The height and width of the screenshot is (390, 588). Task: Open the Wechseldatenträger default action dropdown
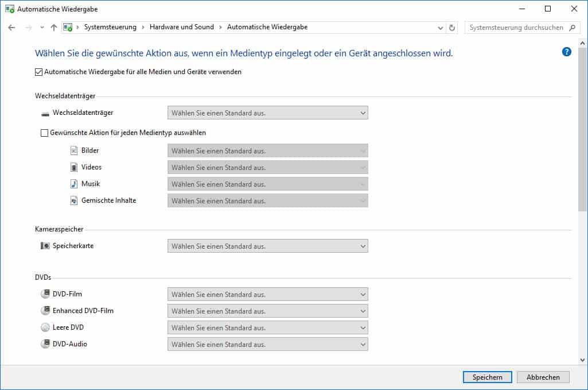pos(267,113)
